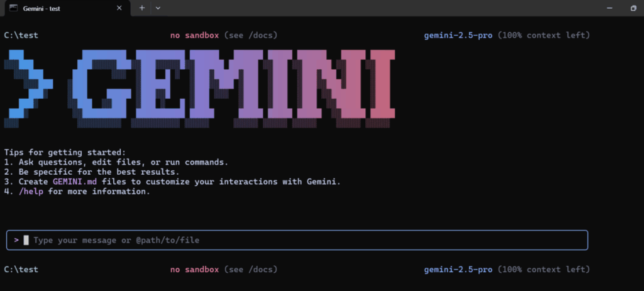The image size is (644, 291).
Task: Restore down the terminal window
Action: pos(633,8)
